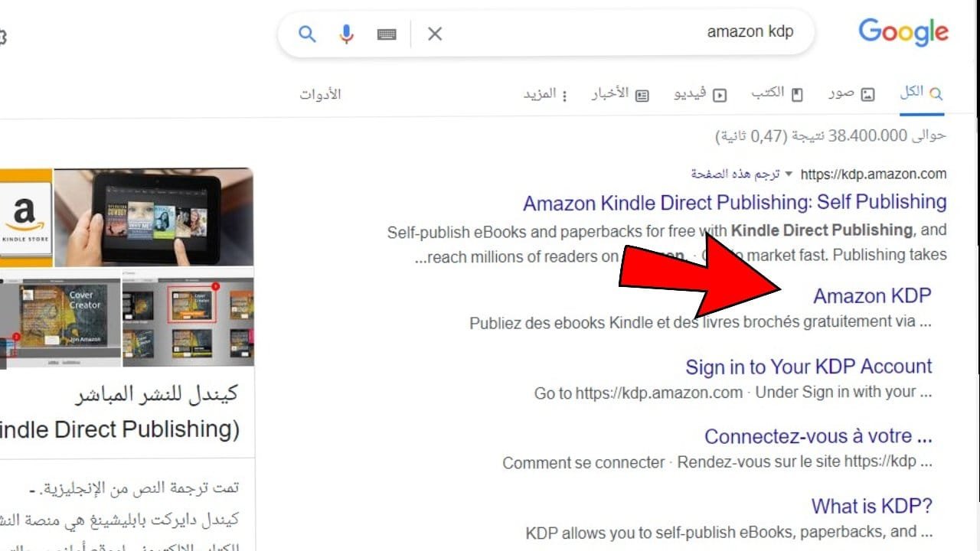Open the on-screen keyboard icon
The height and width of the screenshot is (551, 980).
pos(387,34)
